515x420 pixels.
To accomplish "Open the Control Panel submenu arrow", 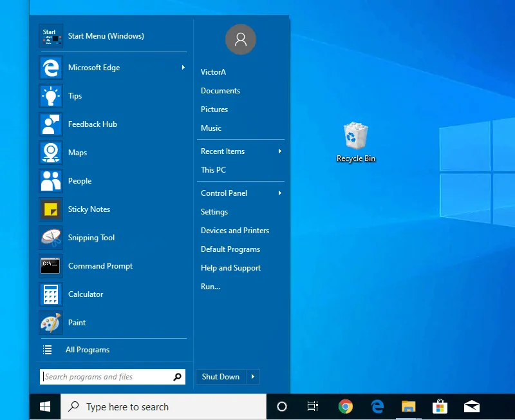I will [278, 193].
